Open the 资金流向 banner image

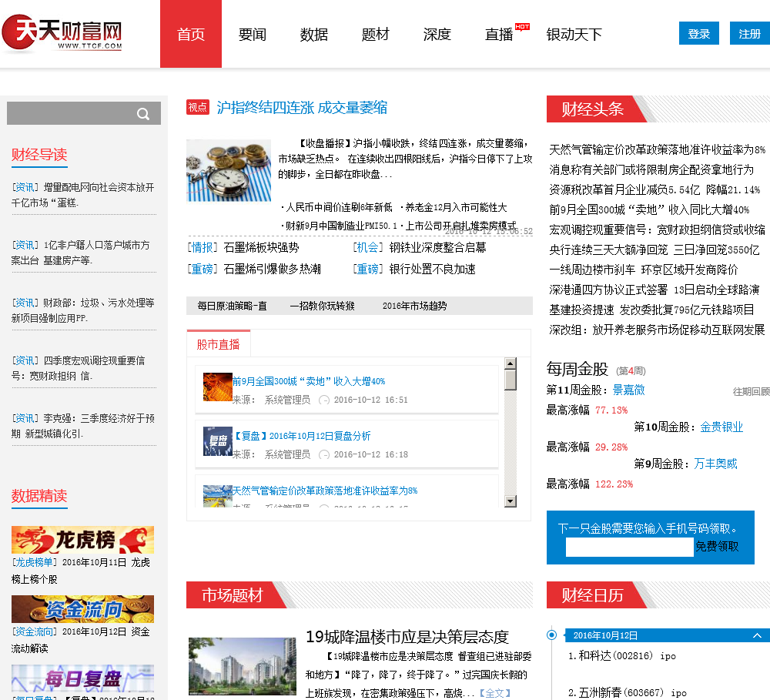click(x=82, y=608)
